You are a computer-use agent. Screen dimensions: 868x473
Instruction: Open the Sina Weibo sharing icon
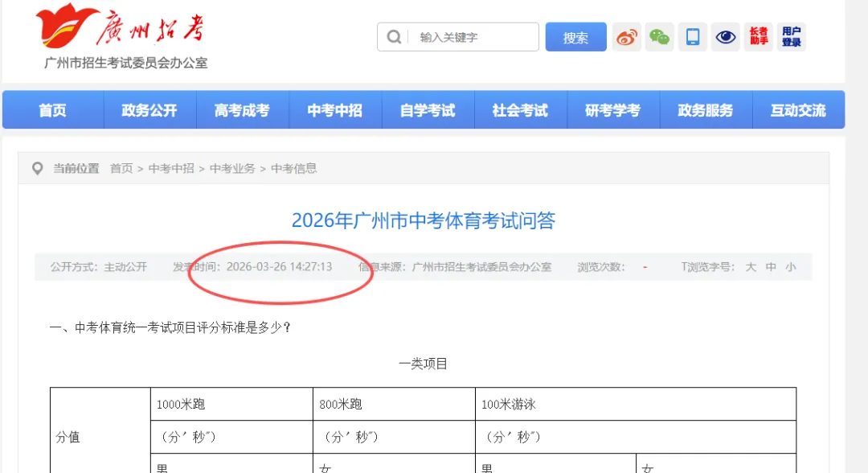click(x=628, y=36)
